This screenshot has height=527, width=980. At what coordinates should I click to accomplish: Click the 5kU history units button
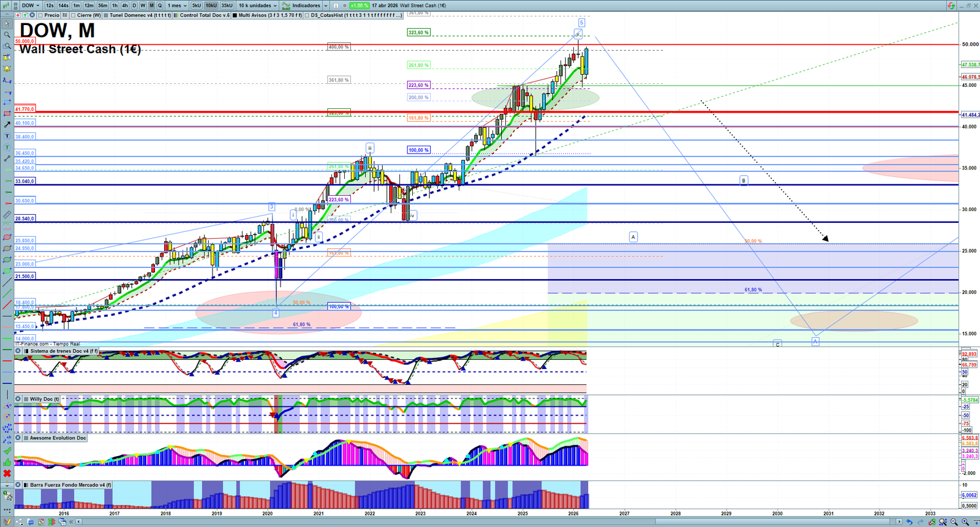pyautogui.click(x=197, y=6)
